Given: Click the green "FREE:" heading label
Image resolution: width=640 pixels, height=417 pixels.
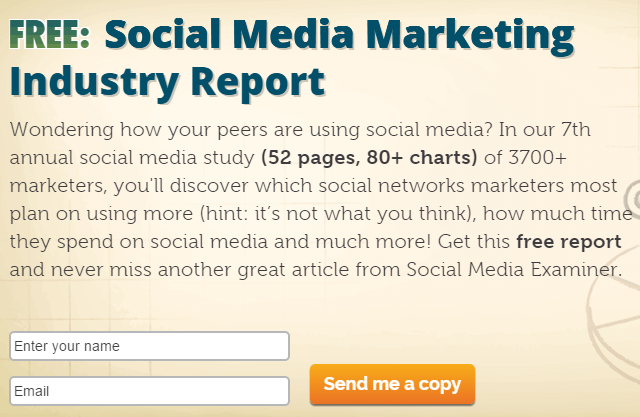Looking at the screenshot, I should pos(50,35).
